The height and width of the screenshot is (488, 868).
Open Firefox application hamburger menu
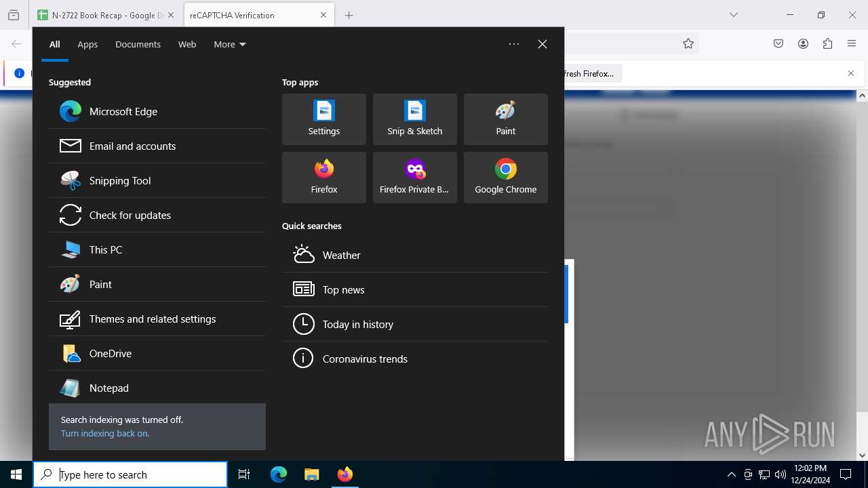852,43
